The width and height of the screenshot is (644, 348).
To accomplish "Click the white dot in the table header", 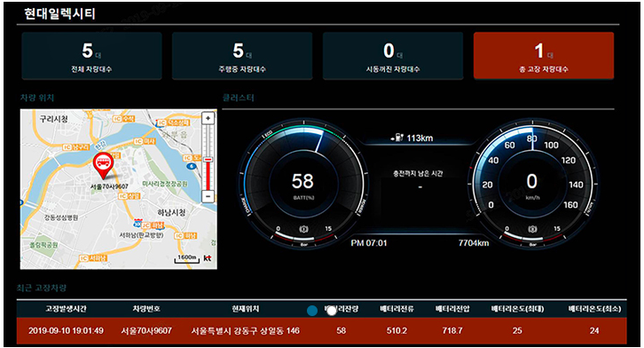I will click(x=332, y=311).
